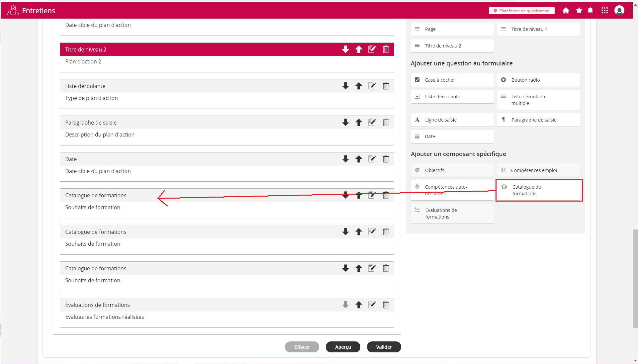Delete the Titre de niveau 2 block
The width and height of the screenshot is (638, 364).
[x=386, y=49]
